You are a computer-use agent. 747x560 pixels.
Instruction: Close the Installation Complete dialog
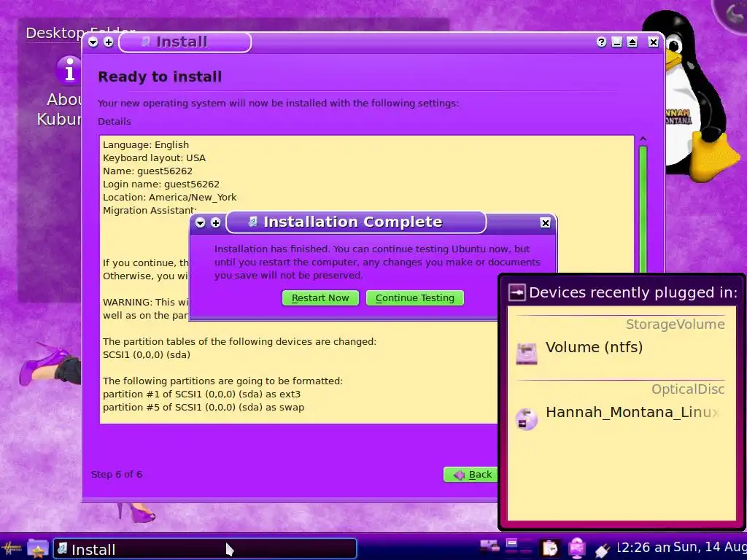[x=546, y=223]
